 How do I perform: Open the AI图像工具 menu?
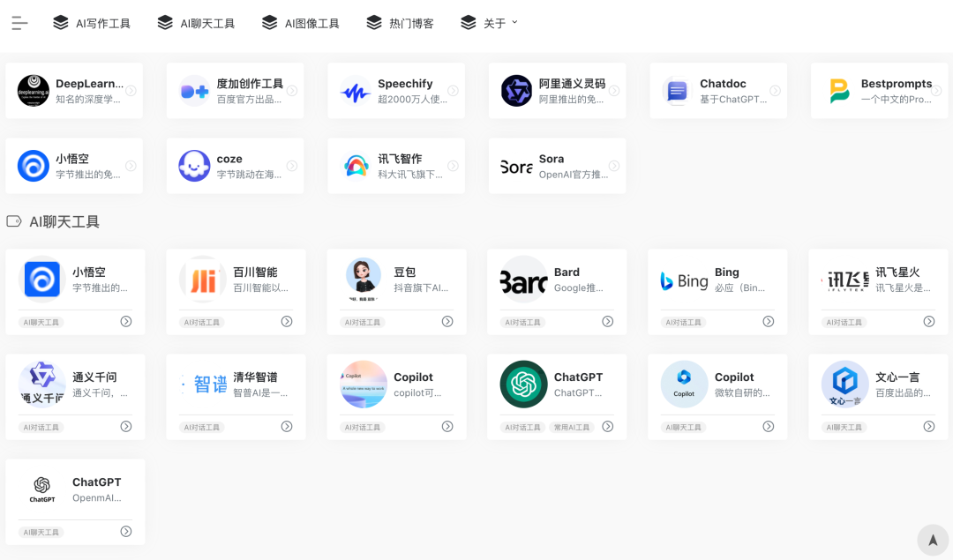point(301,23)
